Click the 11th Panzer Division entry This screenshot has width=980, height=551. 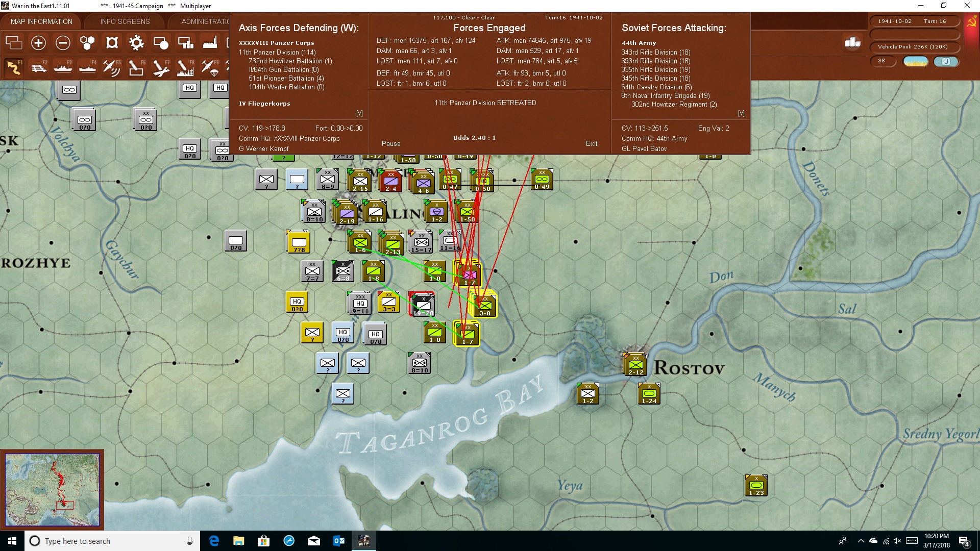[277, 52]
